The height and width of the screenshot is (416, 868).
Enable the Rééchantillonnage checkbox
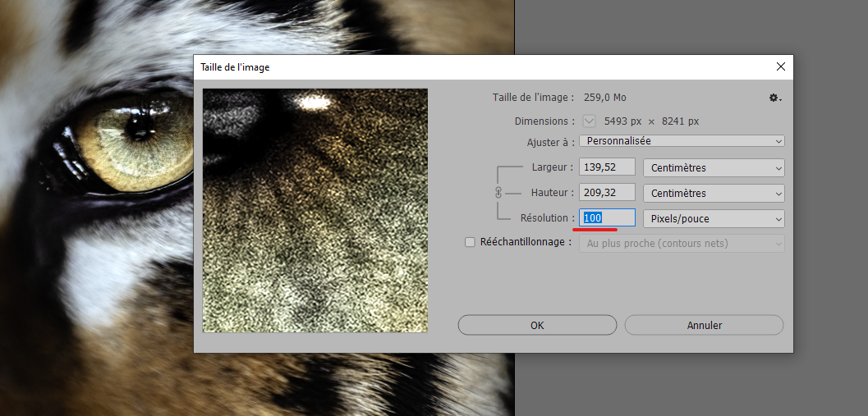pyautogui.click(x=470, y=242)
